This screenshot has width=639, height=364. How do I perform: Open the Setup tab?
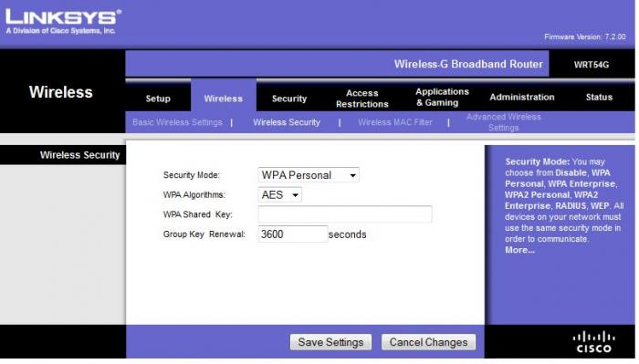[x=158, y=99]
